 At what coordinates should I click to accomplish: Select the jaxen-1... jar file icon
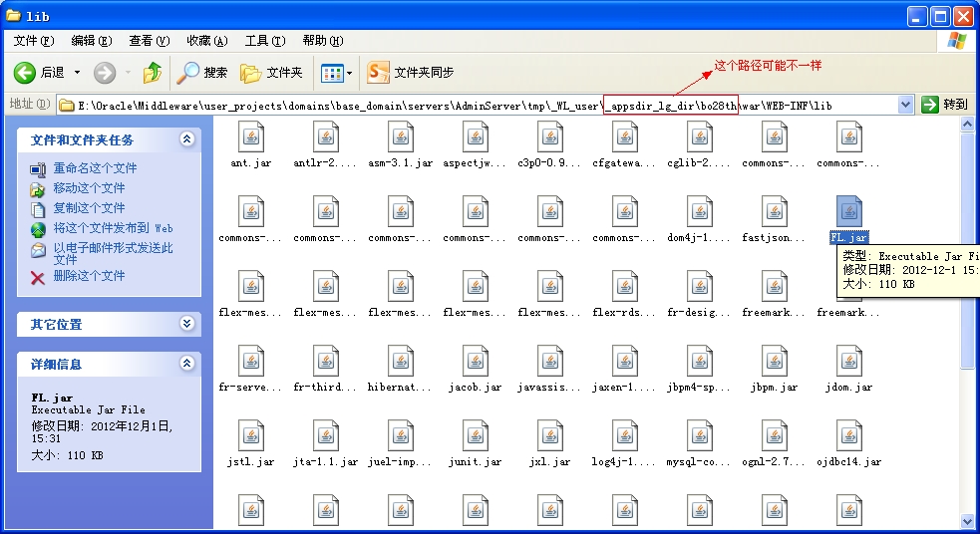click(x=624, y=361)
